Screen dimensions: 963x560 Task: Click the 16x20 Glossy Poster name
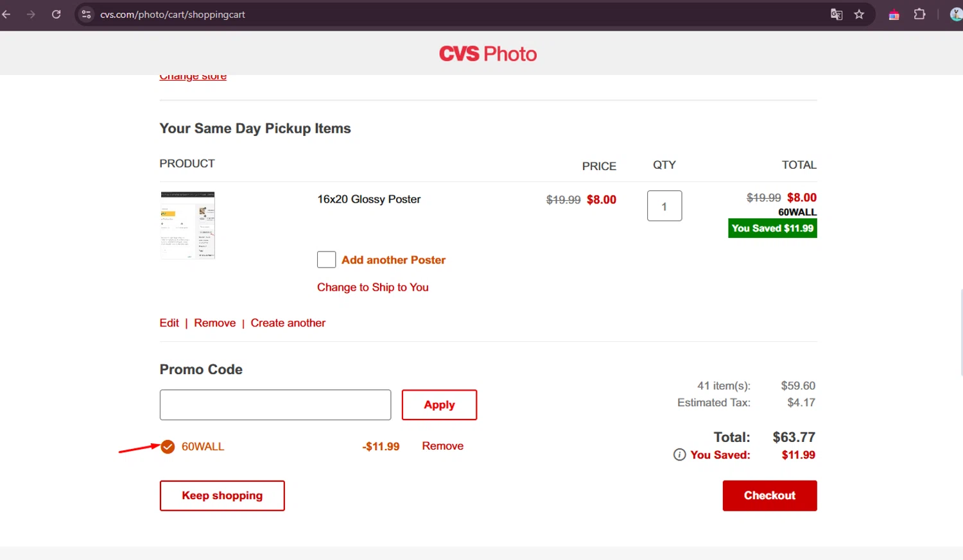tap(369, 199)
